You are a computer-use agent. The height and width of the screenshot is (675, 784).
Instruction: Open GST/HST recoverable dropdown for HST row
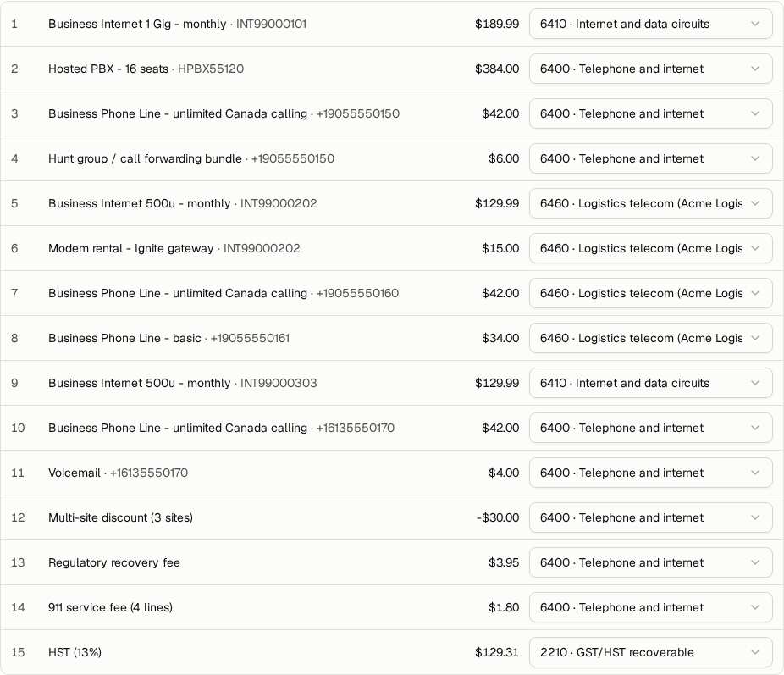650,652
